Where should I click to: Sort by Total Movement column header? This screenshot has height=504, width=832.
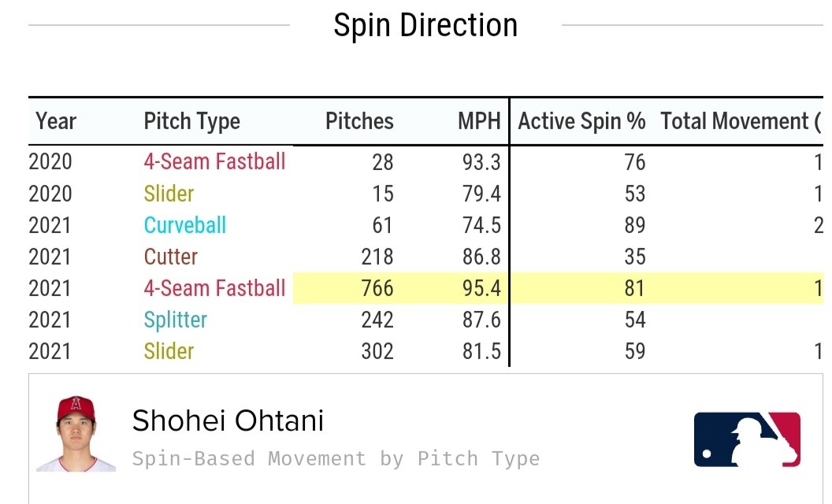[x=741, y=121]
